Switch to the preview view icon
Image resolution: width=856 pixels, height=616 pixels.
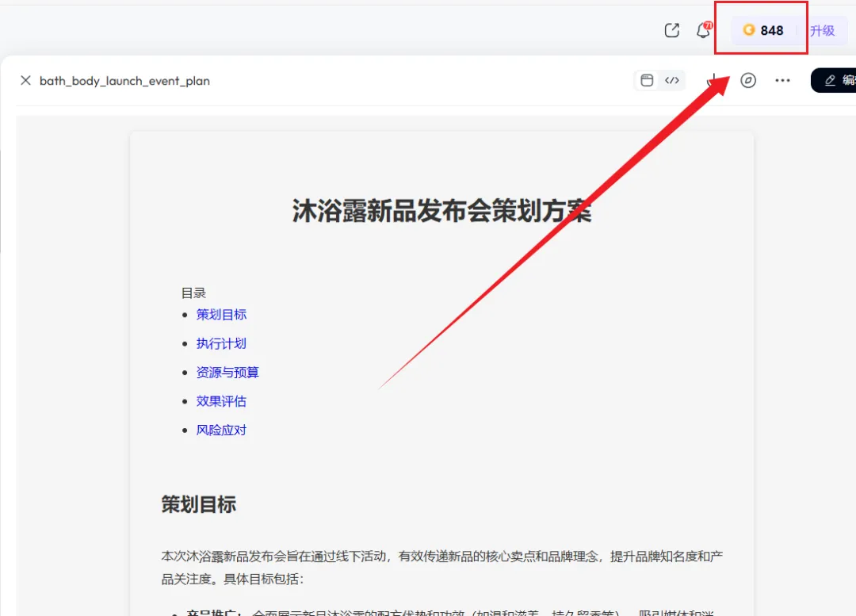[x=647, y=80]
